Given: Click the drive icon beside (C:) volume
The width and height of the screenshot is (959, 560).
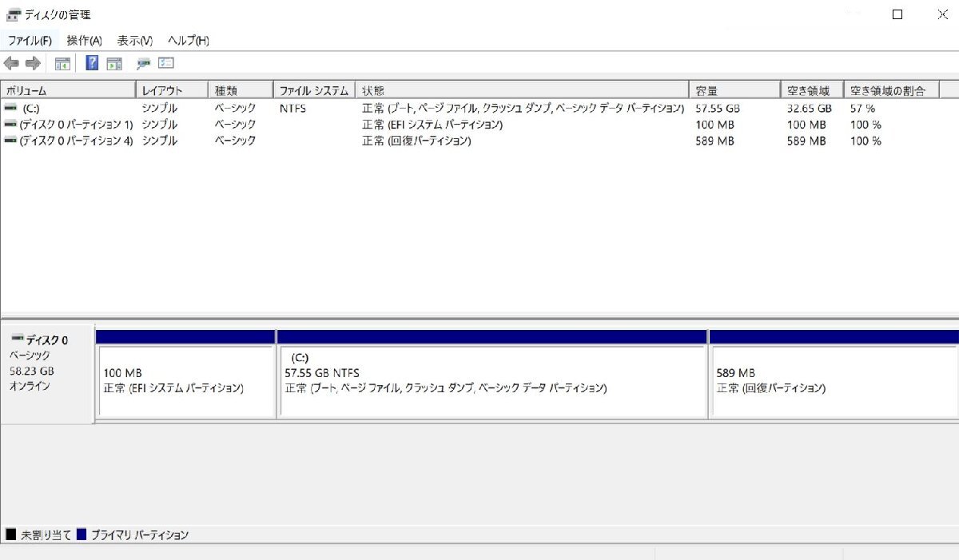Looking at the screenshot, I should tap(10, 107).
